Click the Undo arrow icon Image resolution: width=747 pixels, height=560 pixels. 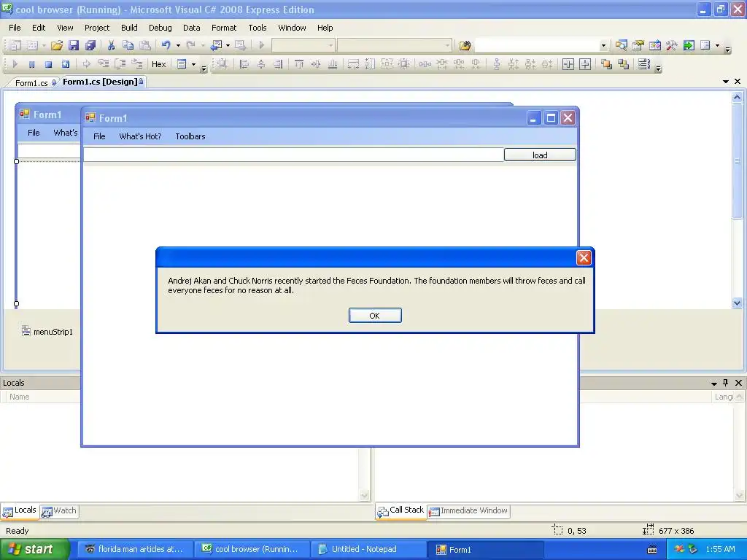pyautogui.click(x=166, y=45)
